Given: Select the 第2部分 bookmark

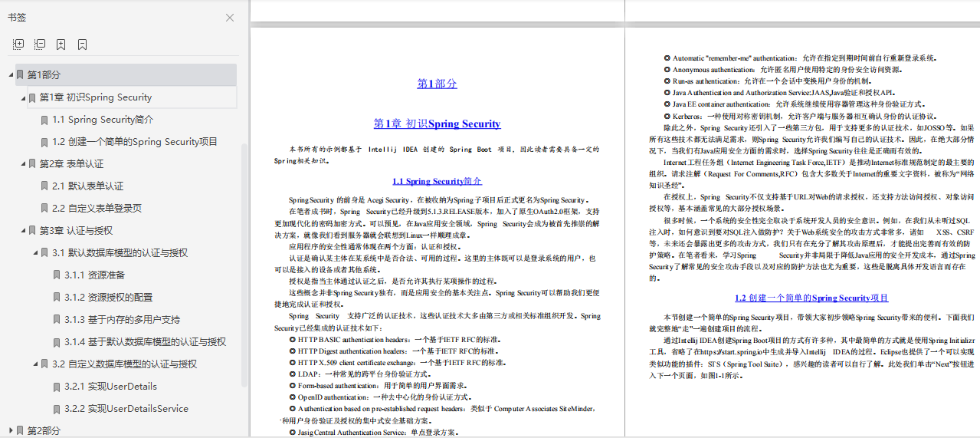Looking at the screenshot, I should pyautogui.click(x=44, y=431).
